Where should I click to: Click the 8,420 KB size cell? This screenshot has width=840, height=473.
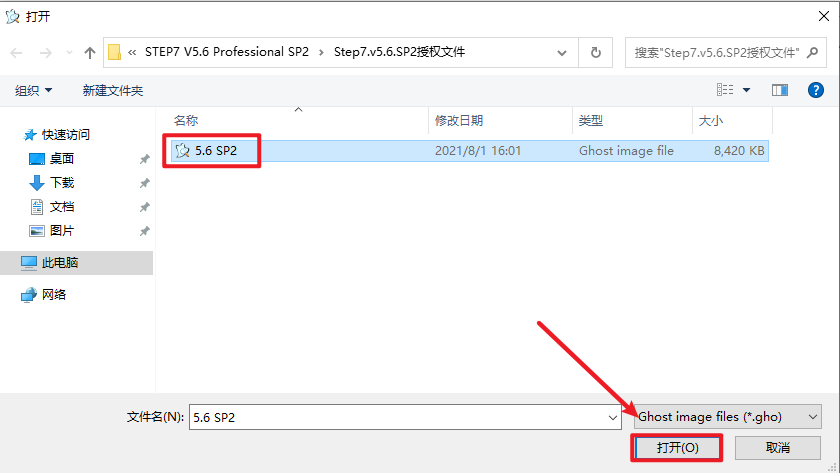(x=739, y=151)
